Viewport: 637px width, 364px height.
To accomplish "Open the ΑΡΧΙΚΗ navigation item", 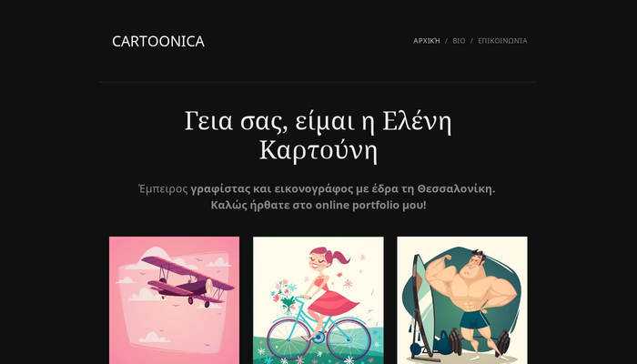I will [427, 41].
